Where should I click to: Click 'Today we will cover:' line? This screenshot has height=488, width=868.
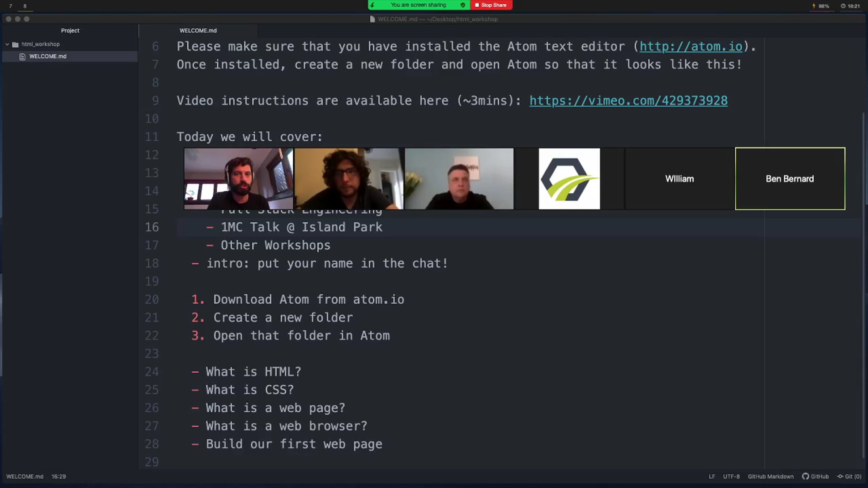[250, 137]
